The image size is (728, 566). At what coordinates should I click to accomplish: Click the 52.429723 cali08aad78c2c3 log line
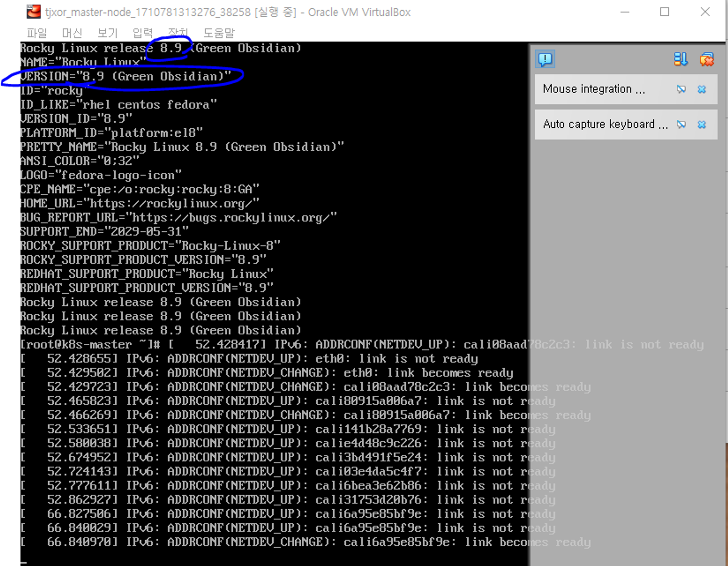pyautogui.click(x=305, y=387)
